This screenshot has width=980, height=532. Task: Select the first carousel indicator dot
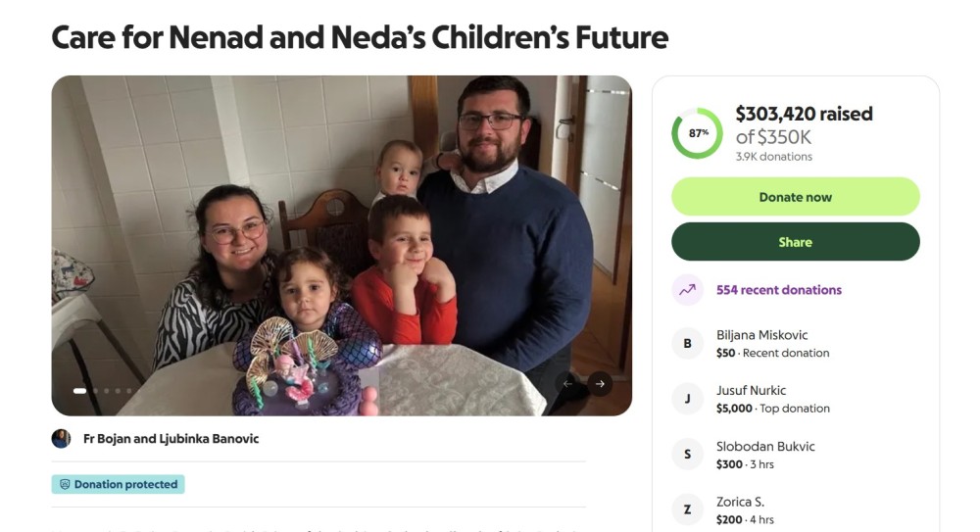coord(79,391)
